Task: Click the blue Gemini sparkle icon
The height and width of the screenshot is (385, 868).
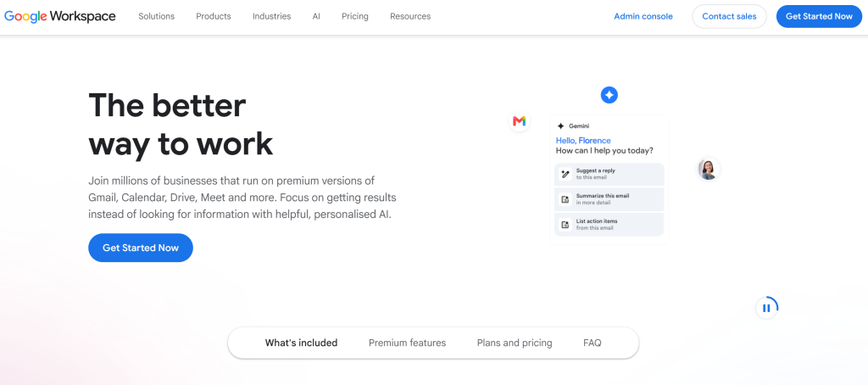Action: [x=609, y=95]
